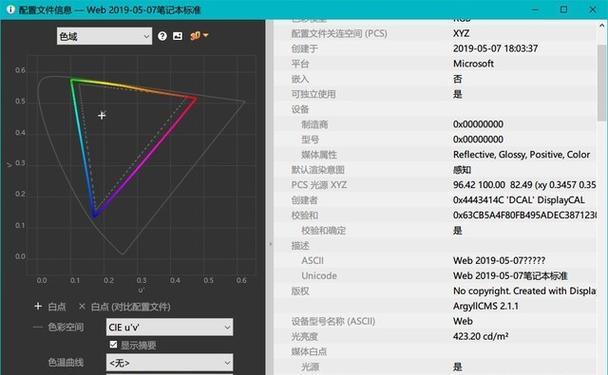The width and height of the screenshot is (608, 375).
Task: Click the white point cross marker in graph
Action: pyautogui.click(x=102, y=115)
